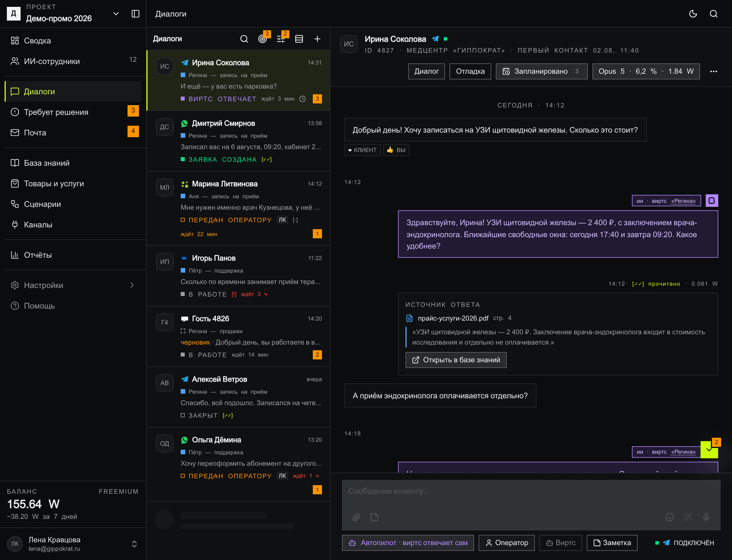Click the purple Регина bot avatar icon
Image resolution: width=732 pixels, height=560 pixels.
click(x=712, y=201)
